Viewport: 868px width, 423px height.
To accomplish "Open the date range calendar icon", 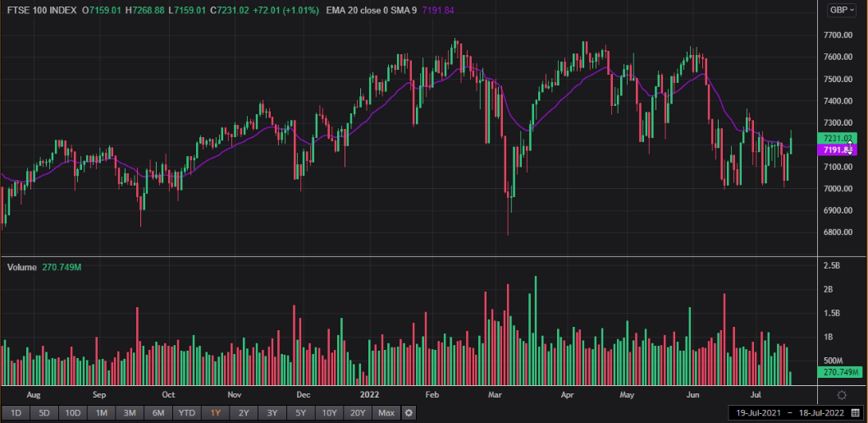I will [x=855, y=413].
